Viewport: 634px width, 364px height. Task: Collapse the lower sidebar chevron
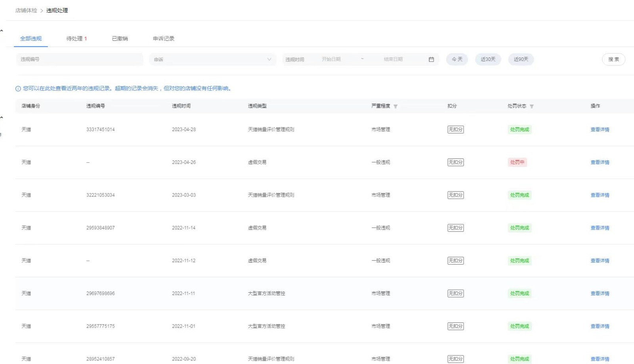(2, 118)
